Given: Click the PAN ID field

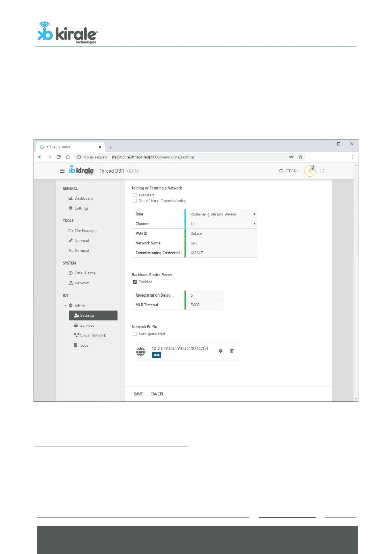Looking at the screenshot, I should click(x=221, y=234).
